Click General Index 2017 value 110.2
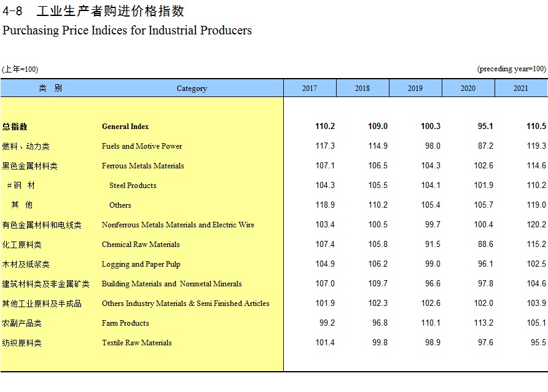The height and width of the screenshot is (392, 548). [325, 126]
